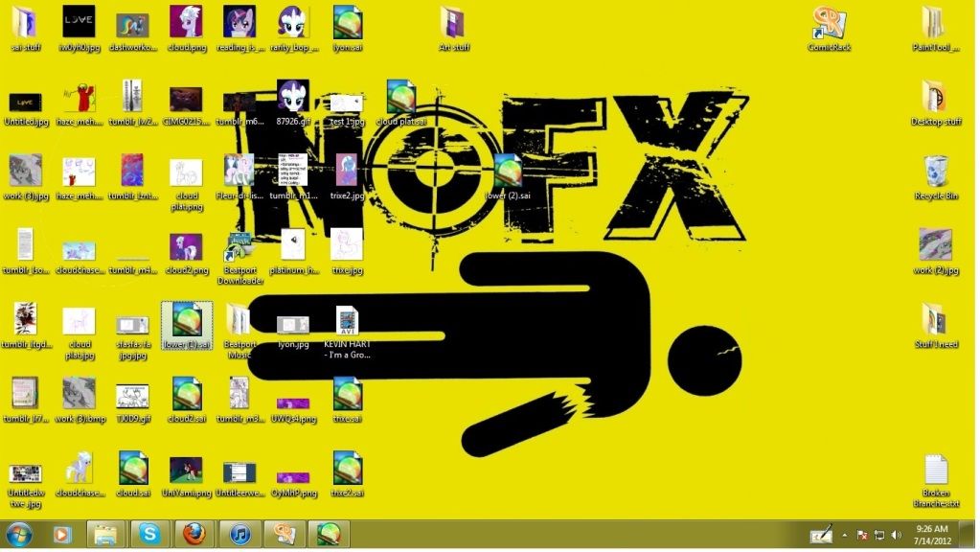Open Skype from the taskbar
980x552 pixels.
[x=150, y=535]
